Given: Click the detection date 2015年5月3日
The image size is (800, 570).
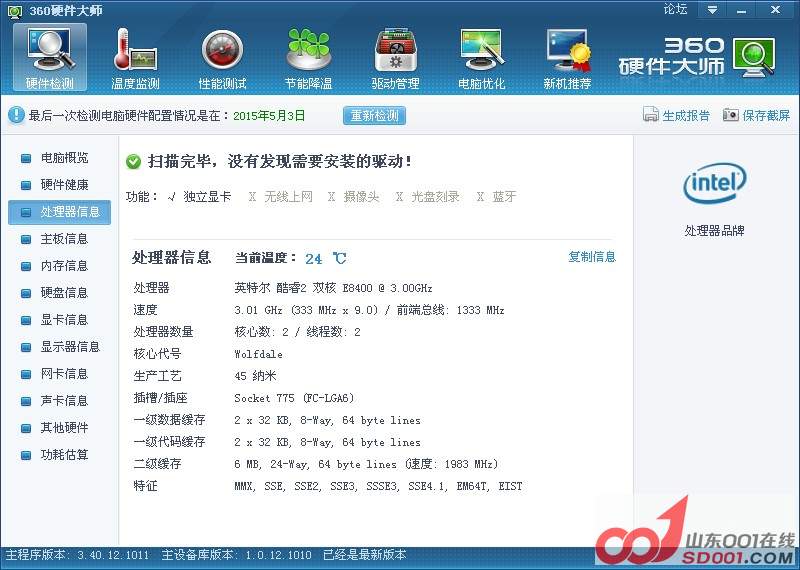Looking at the screenshot, I should click(269, 115).
